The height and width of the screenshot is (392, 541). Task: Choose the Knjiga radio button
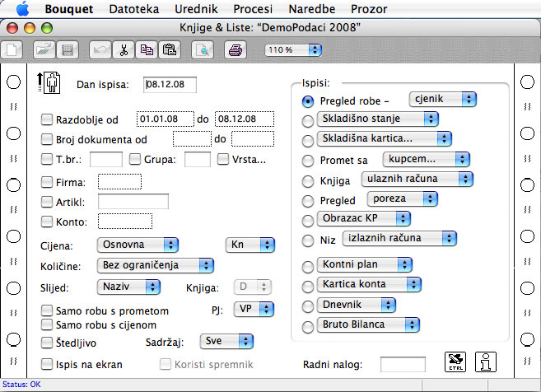[x=308, y=181]
